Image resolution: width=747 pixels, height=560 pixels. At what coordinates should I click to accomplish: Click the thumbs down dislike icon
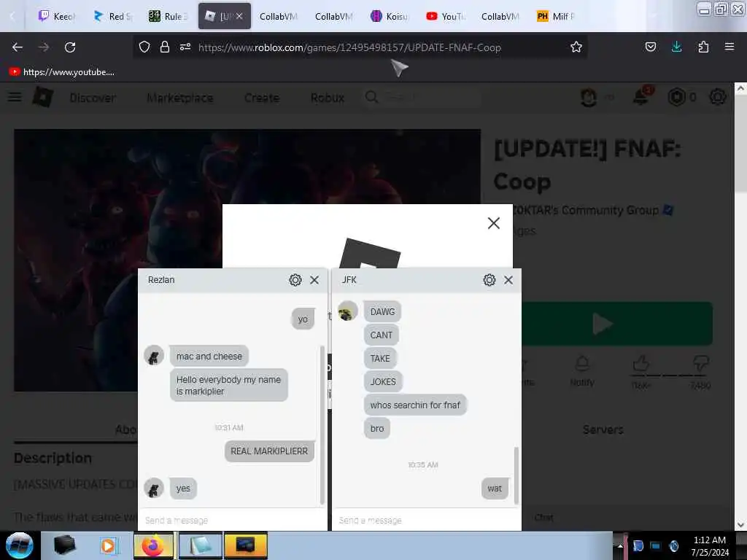(700, 364)
